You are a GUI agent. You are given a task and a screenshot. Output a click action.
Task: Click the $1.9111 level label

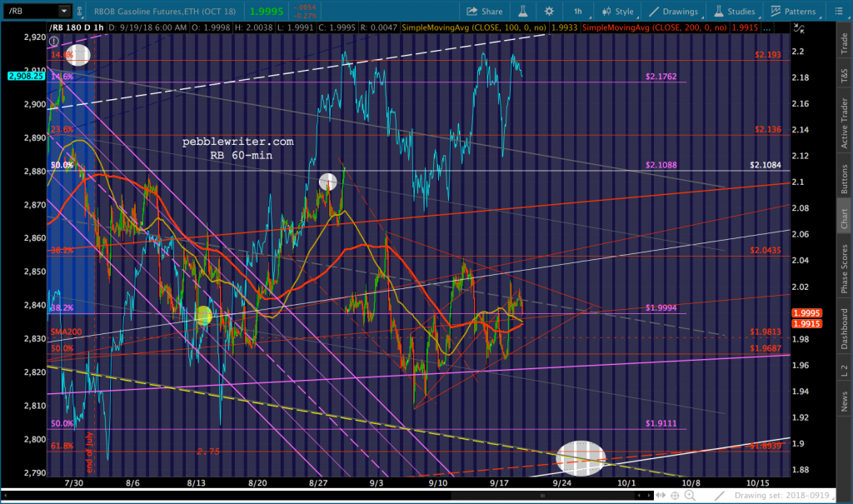coord(661,423)
